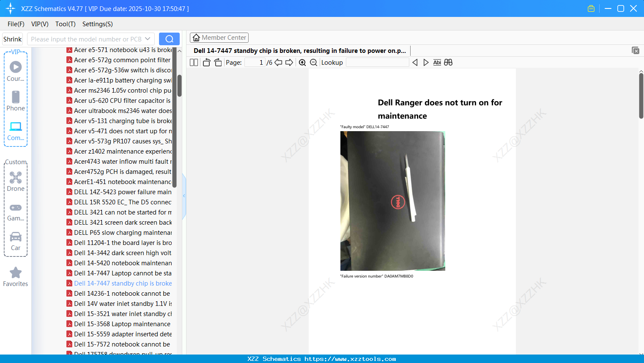The width and height of the screenshot is (644, 363).
Task: Open "Acer4743 water inflow multi fault" file
Action: [x=119, y=162]
